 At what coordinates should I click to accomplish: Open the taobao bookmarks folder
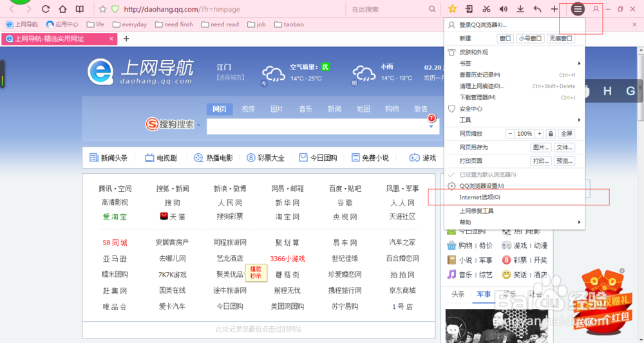pyautogui.click(x=289, y=24)
